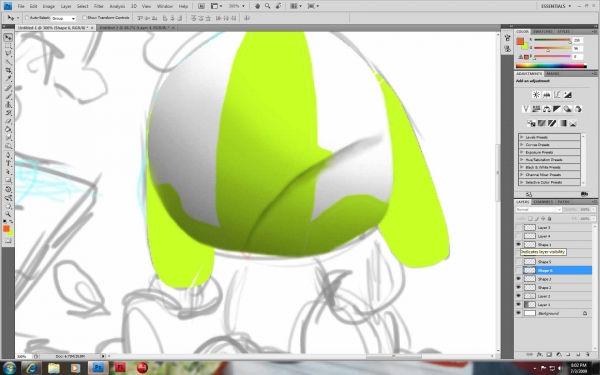600x375 pixels.
Task: Click the Add layer style fx icon
Action: coord(540,355)
